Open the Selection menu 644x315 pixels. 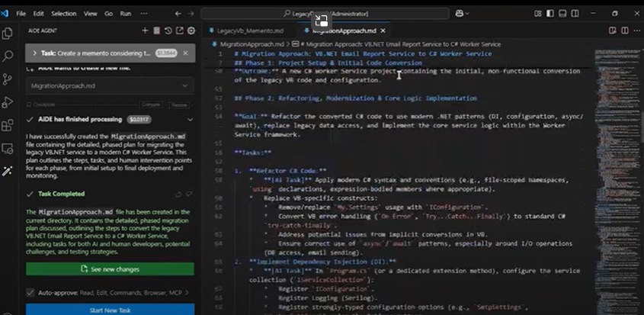coord(64,13)
